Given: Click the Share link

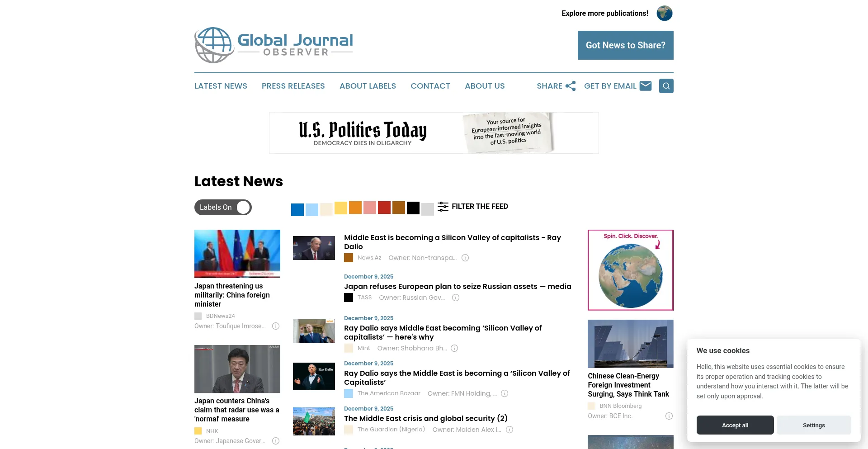Looking at the screenshot, I should [549, 86].
